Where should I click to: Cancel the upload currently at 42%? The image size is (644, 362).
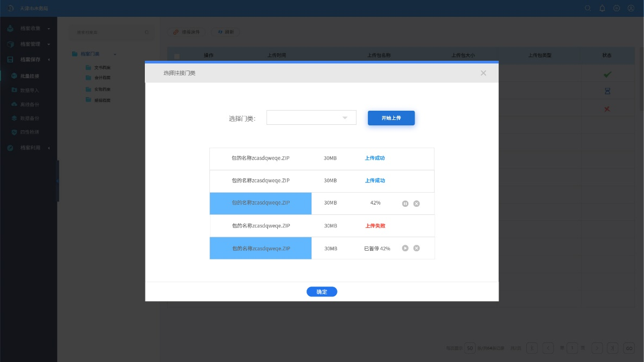417,204
